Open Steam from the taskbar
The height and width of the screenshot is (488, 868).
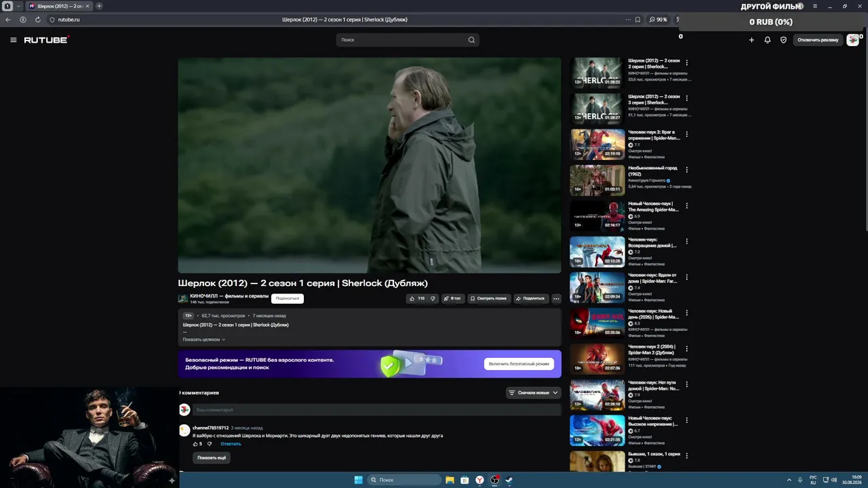point(509,480)
